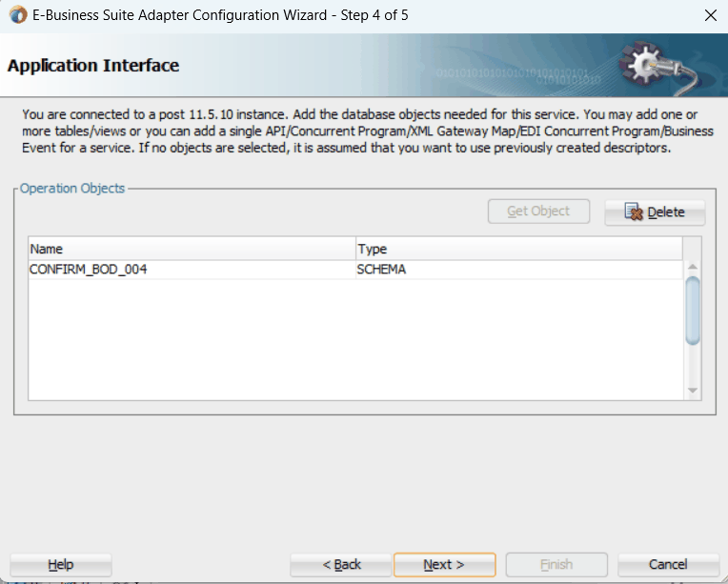Click the vertical scrollbar thumb
This screenshot has height=584, width=728.
[x=692, y=311]
